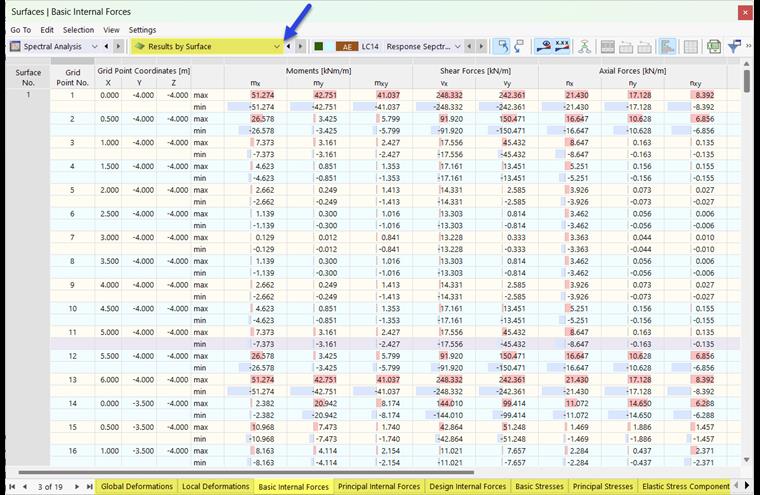Screen dimensions: 760x495
Task: Expand the Spectral Analysis dropdown
Action: (95, 47)
